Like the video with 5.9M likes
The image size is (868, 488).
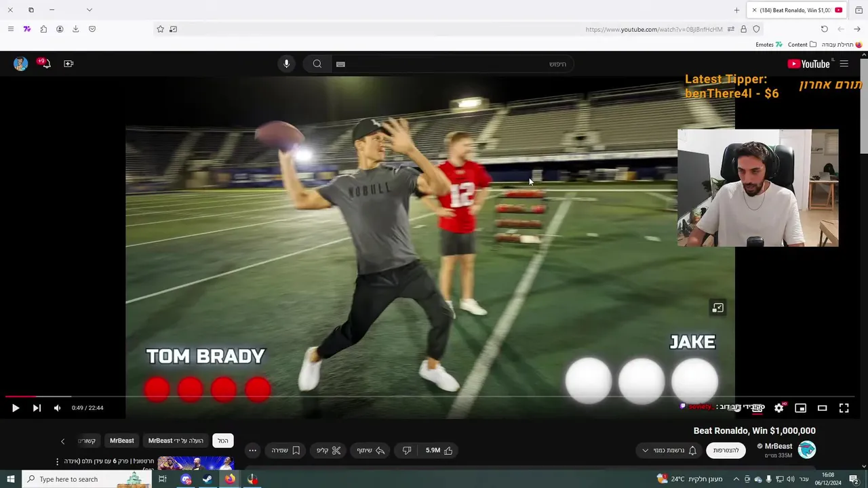439,450
